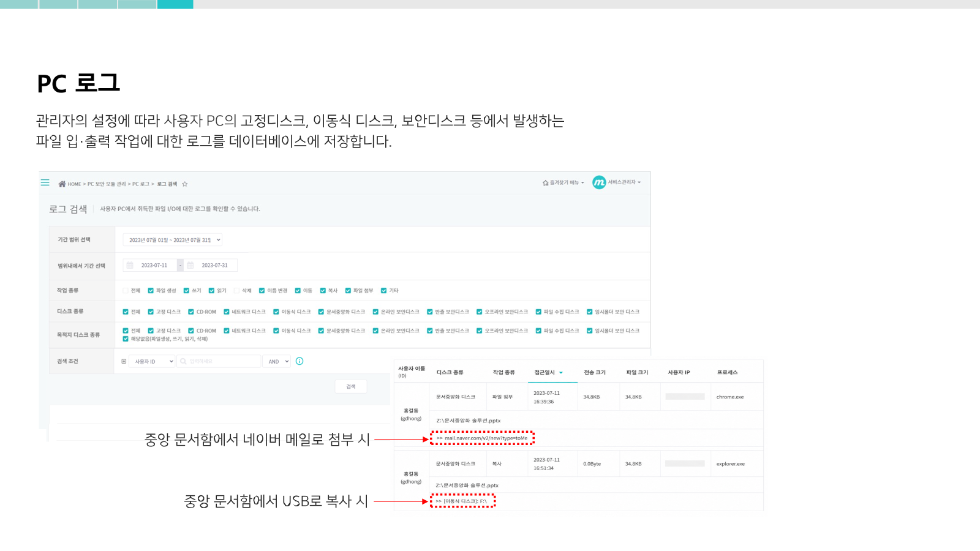980x551 pixels.
Task: Expand the 서비스관리자 account menu
Action: pyautogui.click(x=624, y=182)
